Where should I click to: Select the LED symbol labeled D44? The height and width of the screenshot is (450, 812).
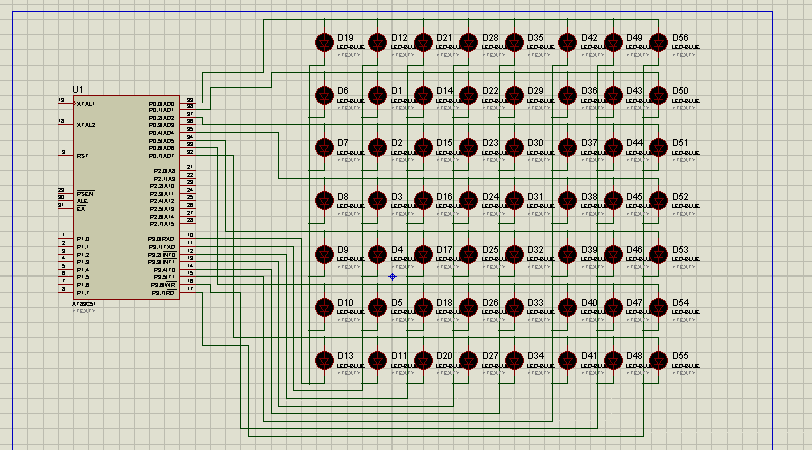tap(613, 148)
